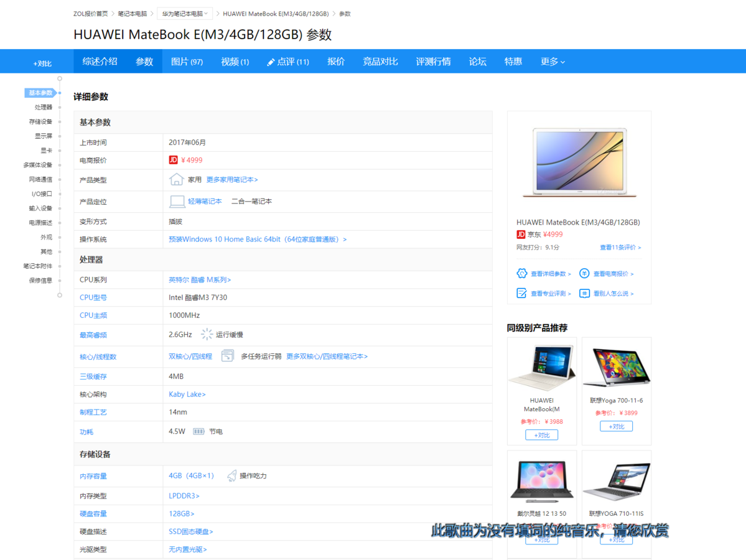Jump to 网络通信 in side navigation
This screenshot has width=746, height=560.
tap(40, 179)
